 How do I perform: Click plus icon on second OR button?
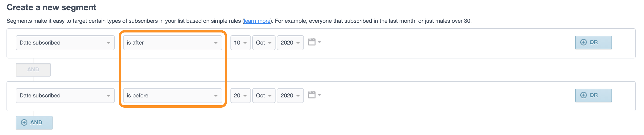point(583,95)
